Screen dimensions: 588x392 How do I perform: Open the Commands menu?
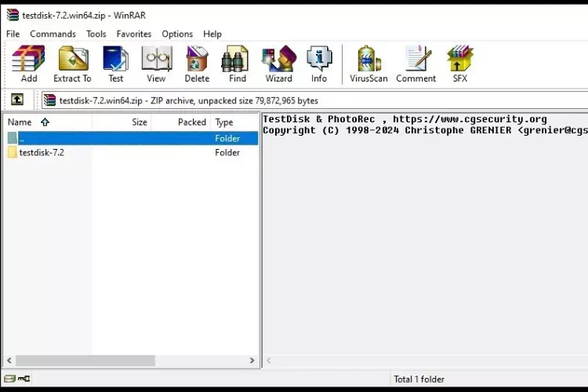tap(53, 34)
